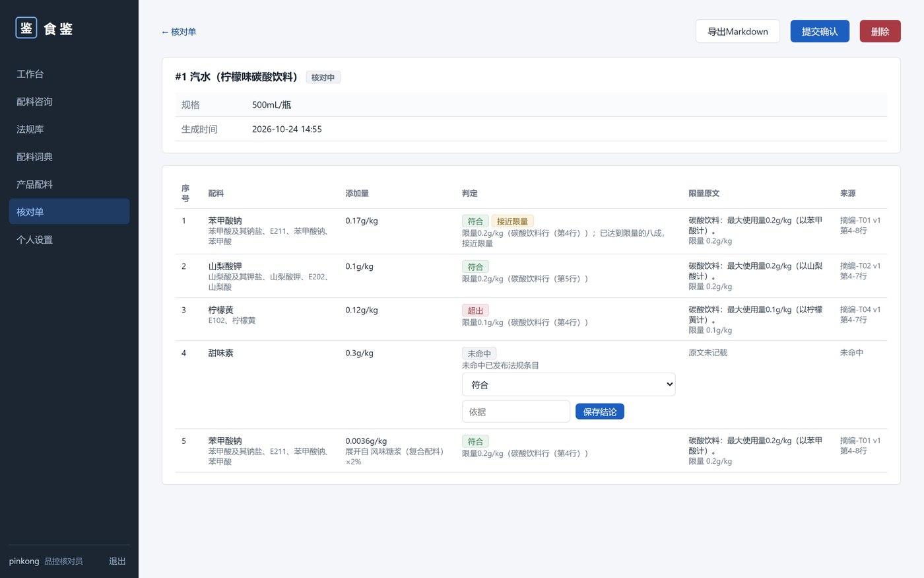Open 个人设置 page
924x578 pixels.
[69, 240]
